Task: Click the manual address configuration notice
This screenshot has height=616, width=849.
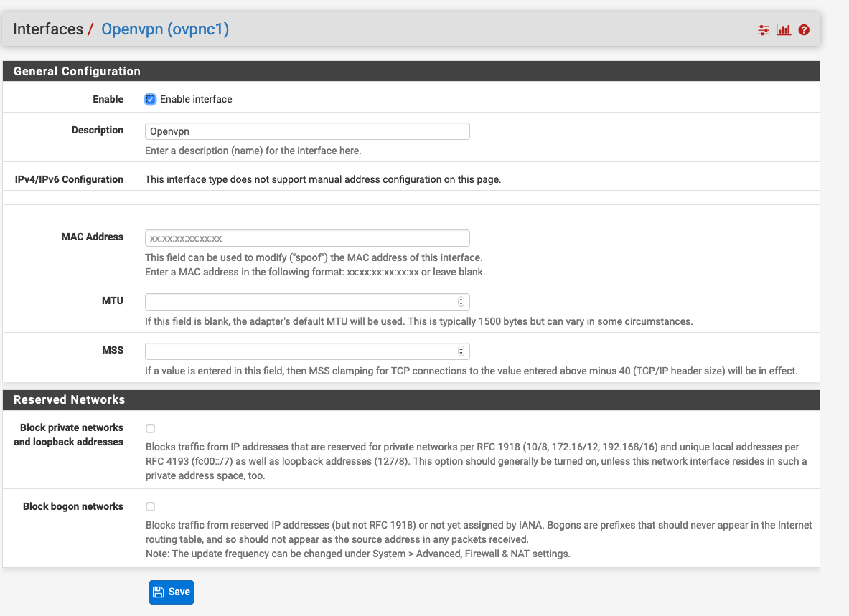Action: point(323,179)
